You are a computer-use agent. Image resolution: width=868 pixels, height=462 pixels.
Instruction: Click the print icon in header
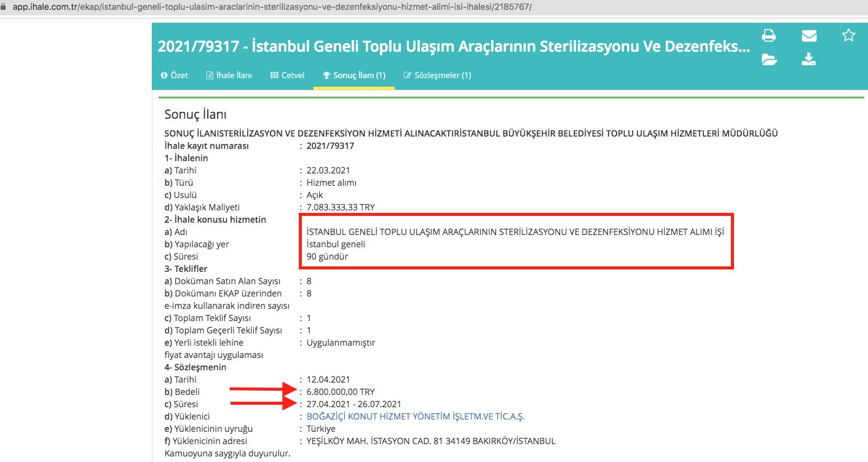[768, 36]
